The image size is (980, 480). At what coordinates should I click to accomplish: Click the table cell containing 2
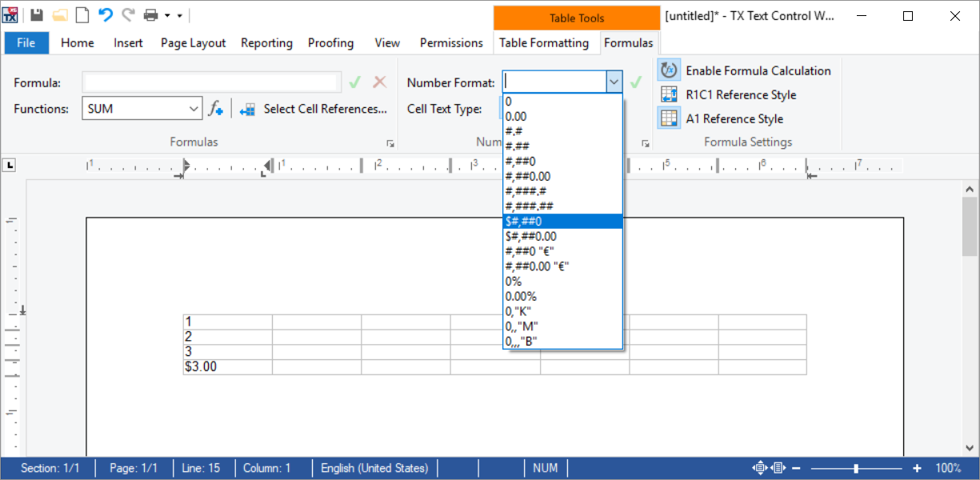228,337
